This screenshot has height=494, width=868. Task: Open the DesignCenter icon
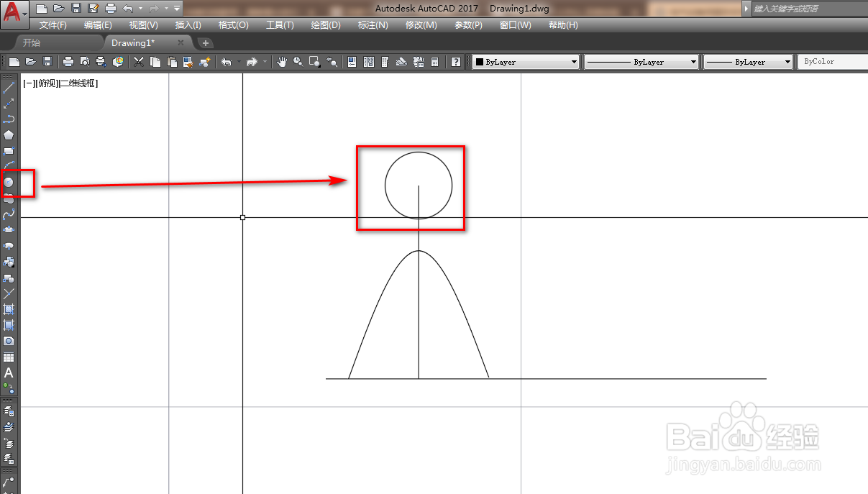pyautogui.click(x=369, y=62)
